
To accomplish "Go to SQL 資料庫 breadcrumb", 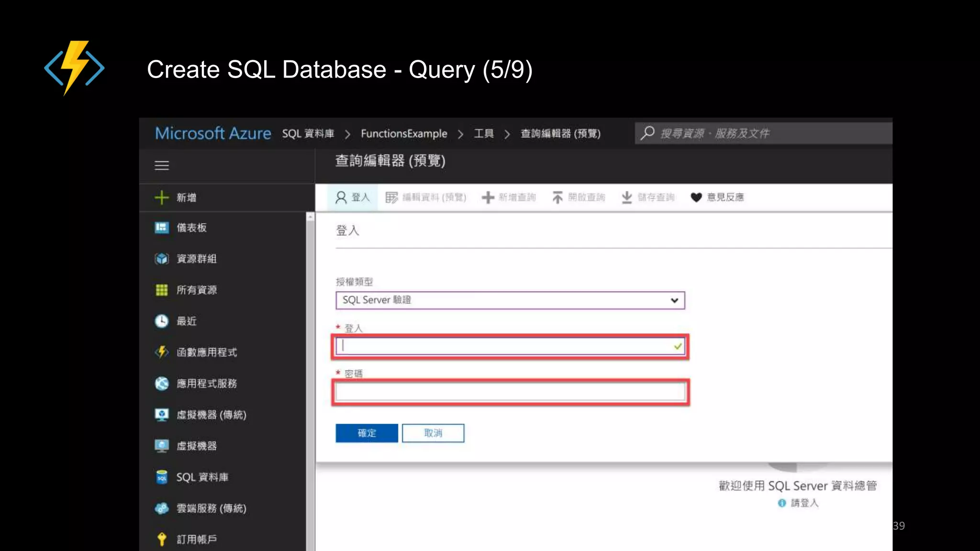I will coord(308,133).
